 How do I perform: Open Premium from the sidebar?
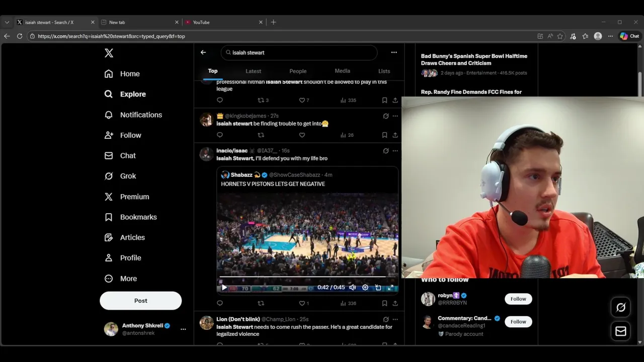tap(126, 197)
